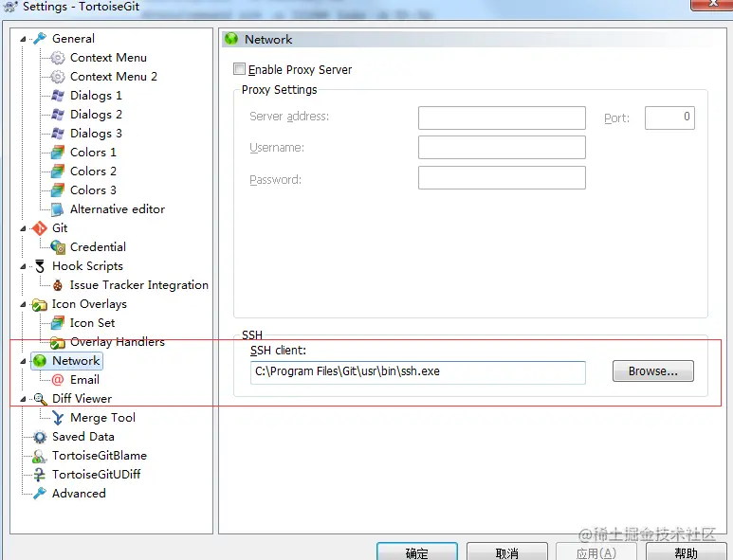The width and height of the screenshot is (733, 560).
Task: Collapse the Diff Viewer tree node
Action: (23, 399)
